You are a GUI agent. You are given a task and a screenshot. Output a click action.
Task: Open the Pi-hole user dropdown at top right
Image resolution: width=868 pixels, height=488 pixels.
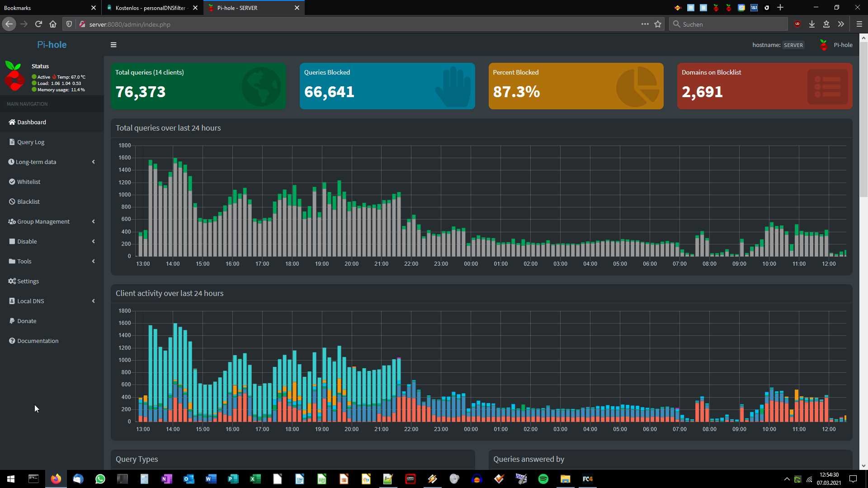coord(836,45)
